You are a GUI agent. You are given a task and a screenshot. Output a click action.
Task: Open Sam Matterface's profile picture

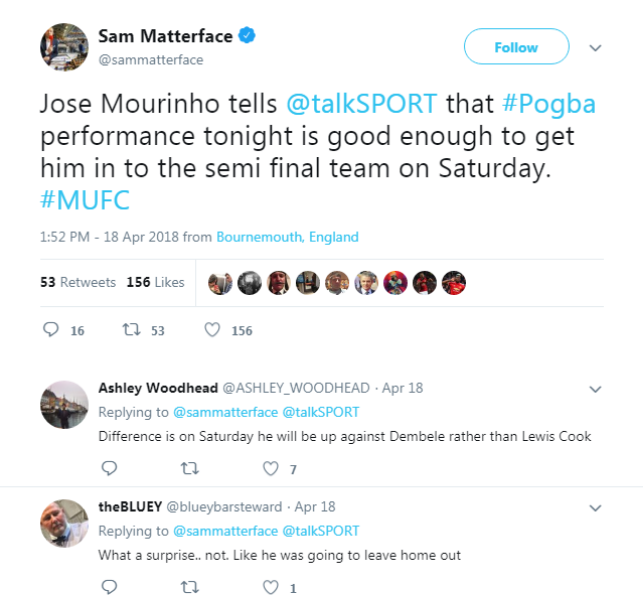coord(62,47)
